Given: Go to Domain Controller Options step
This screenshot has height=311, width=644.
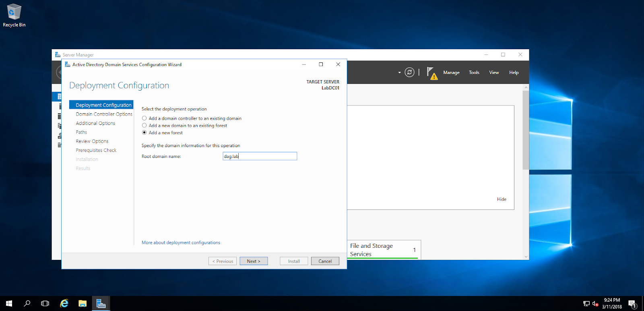Looking at the screenshot, I should (x=104, y=114).
